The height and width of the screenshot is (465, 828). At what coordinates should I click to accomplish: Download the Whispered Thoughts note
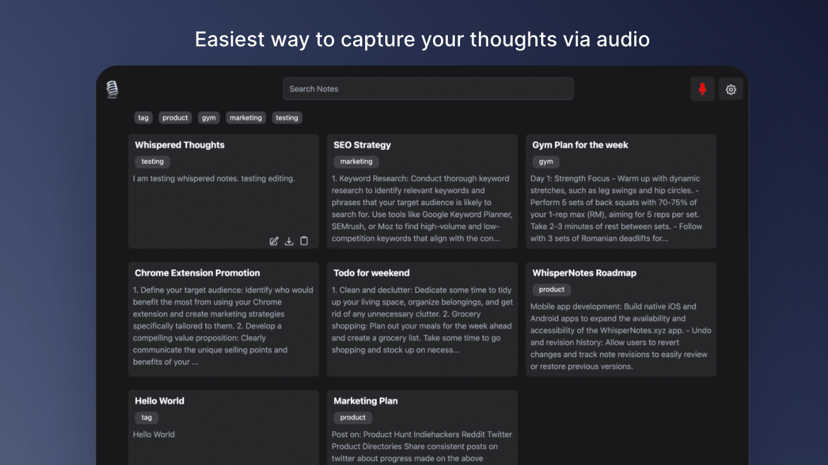pyautogui.click(x=289, y=241)
